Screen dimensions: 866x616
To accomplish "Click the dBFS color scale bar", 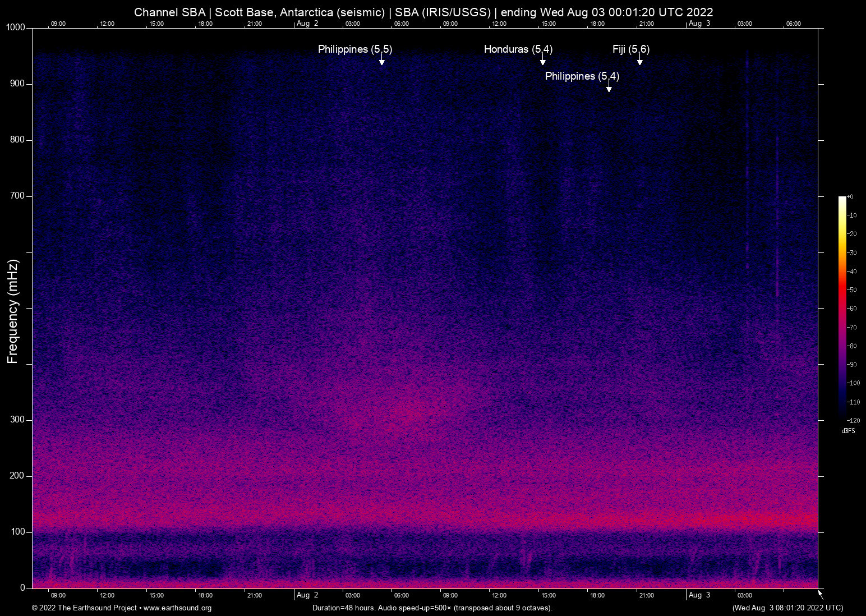I will 842,307.
